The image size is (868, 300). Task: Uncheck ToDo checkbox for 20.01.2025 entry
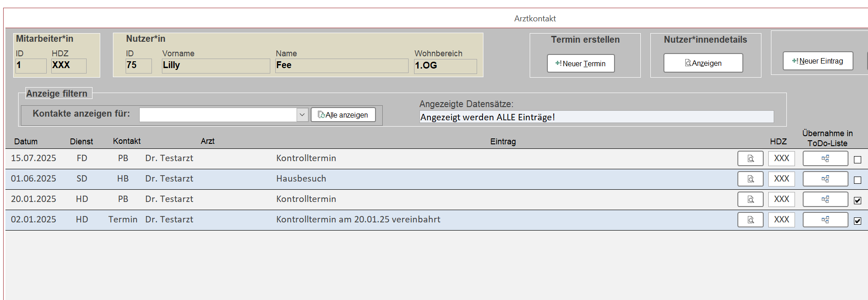(857, 201)
